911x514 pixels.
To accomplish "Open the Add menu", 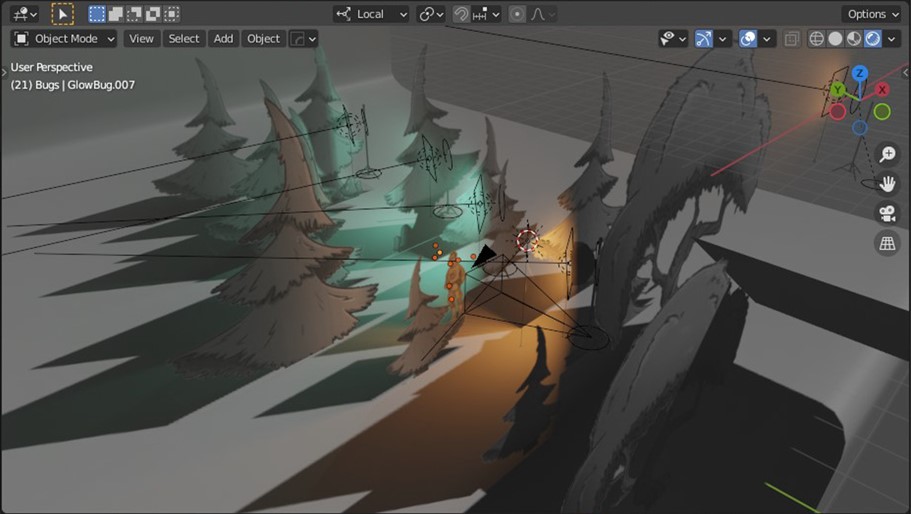I will point(223,39).
